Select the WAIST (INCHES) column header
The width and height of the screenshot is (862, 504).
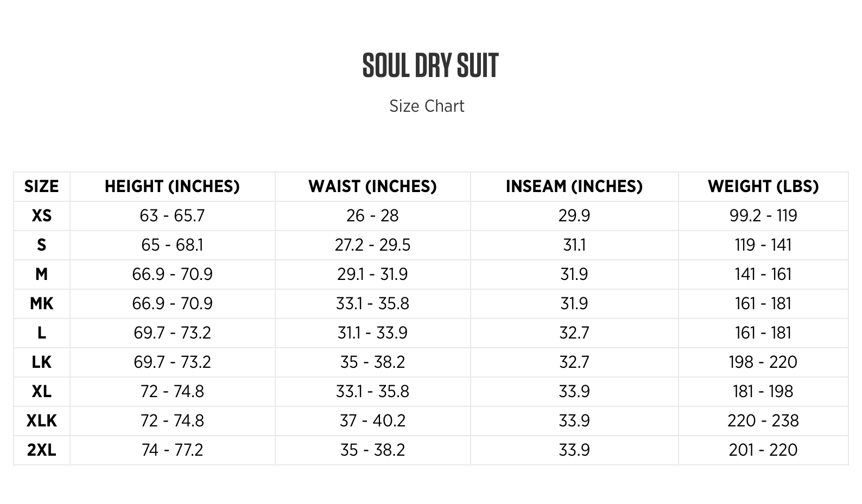(372, 187)
